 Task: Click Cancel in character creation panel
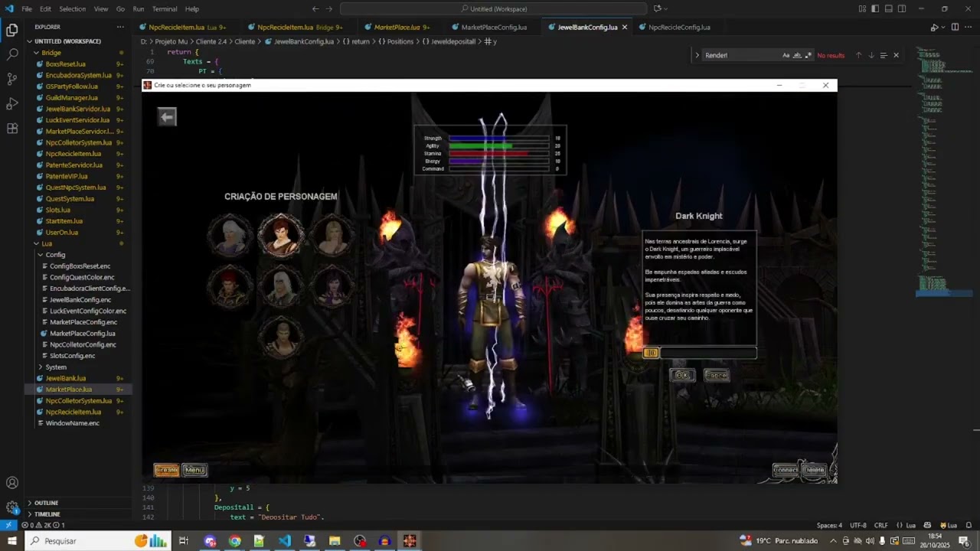point(716,375)
